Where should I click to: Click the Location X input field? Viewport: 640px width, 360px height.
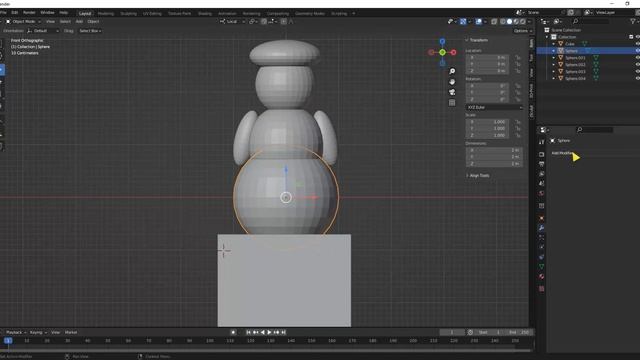coord(487,58)
